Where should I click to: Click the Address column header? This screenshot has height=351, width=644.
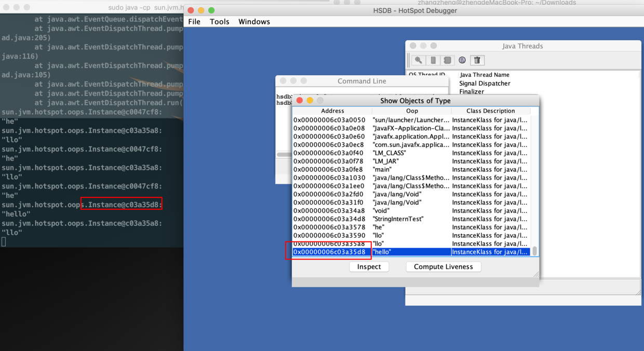332,111
